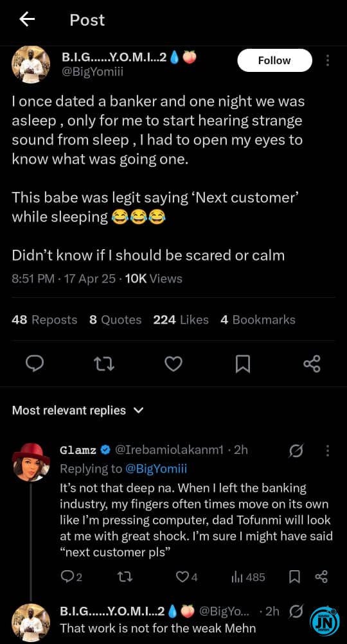
Task: Open the main post's three-dot menu
Action: (328, 60)
